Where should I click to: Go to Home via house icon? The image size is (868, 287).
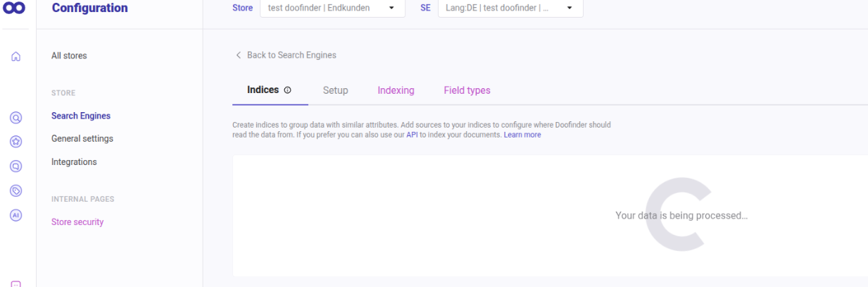[15, 57]
